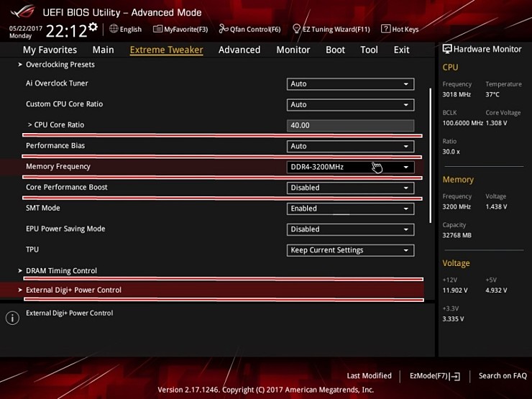This screenshot has height=399, width=532.
Task: Click the EzMode exit arrow icon
Action: pos(454,376)
